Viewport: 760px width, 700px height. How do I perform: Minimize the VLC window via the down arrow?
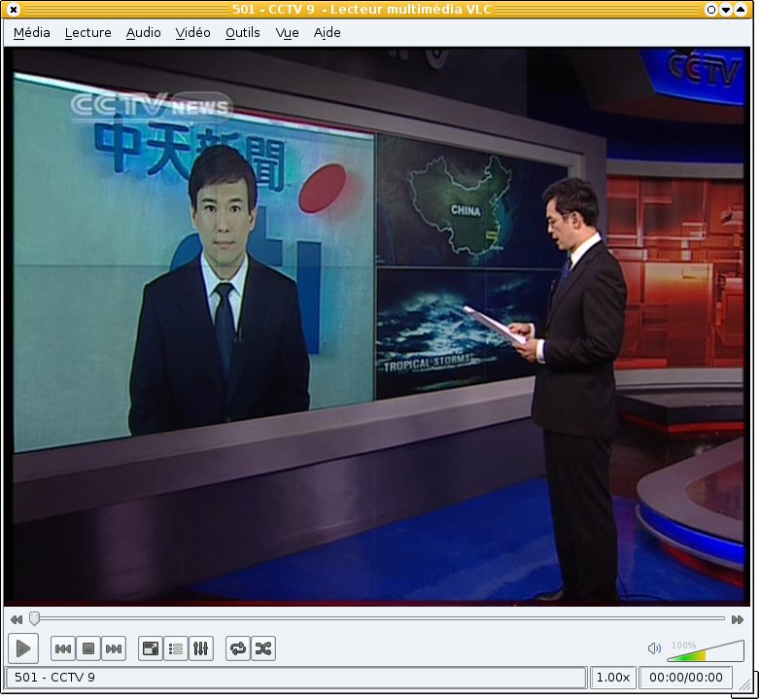click(726, 9)
